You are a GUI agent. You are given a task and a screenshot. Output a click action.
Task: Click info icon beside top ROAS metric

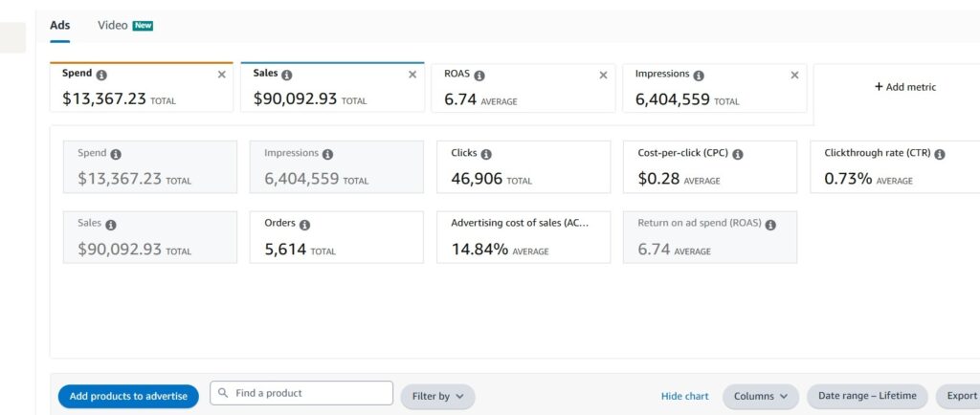(479, 76)
